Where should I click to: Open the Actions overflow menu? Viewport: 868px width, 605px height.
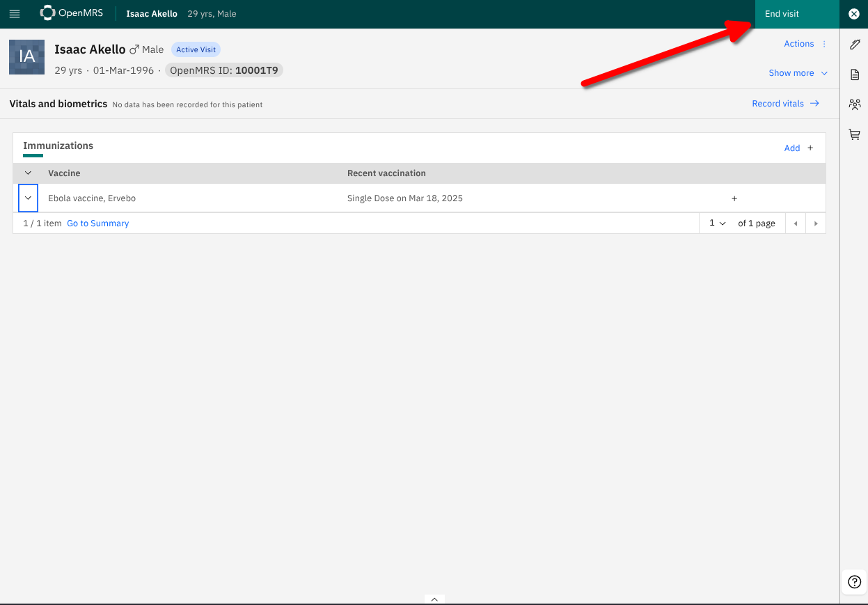click(805, 44)
